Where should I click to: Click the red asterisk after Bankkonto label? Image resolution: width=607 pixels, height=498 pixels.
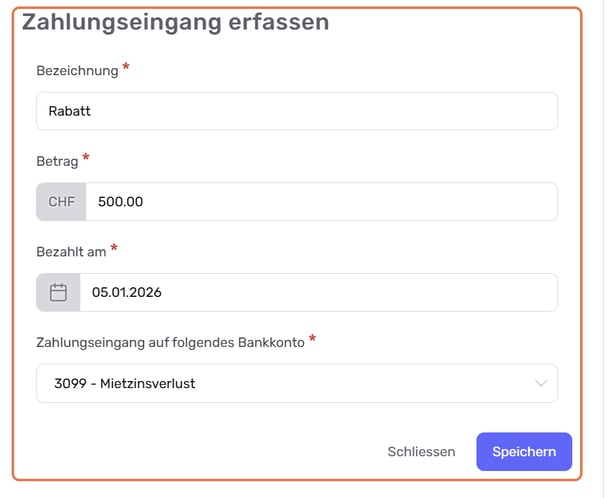point(313,339)
